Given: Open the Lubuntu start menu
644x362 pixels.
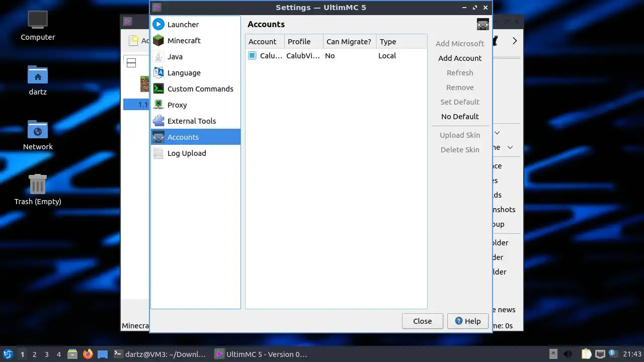Looking at the screenshot, I should click(8, 354).
